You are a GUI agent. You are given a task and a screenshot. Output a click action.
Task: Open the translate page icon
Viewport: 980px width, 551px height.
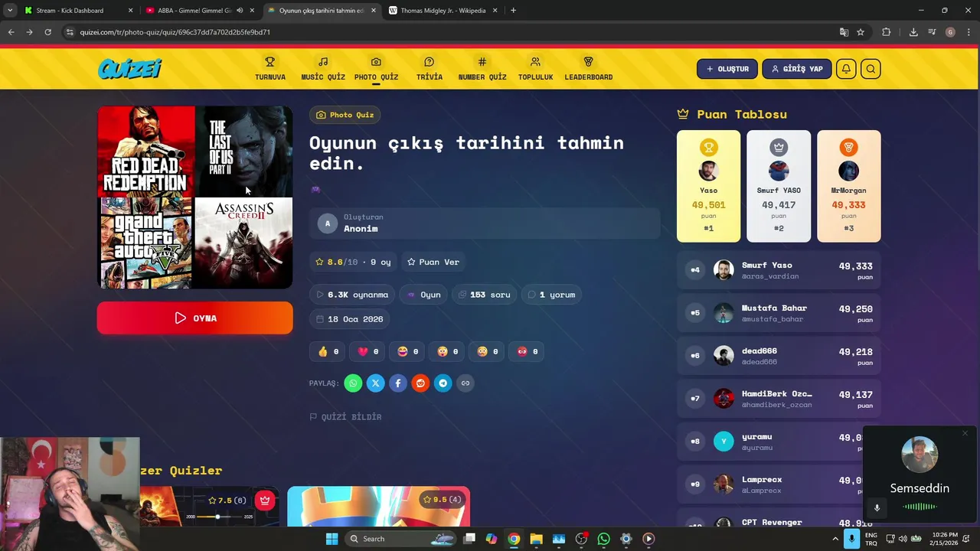coord(844,32)
